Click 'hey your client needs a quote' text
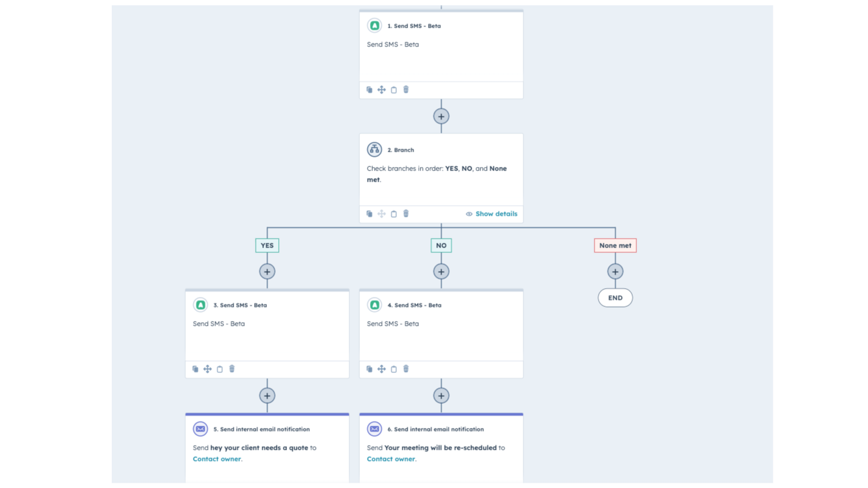Viewport: 868px width, 488px height. pyautogui.click(x=259, y=448)
